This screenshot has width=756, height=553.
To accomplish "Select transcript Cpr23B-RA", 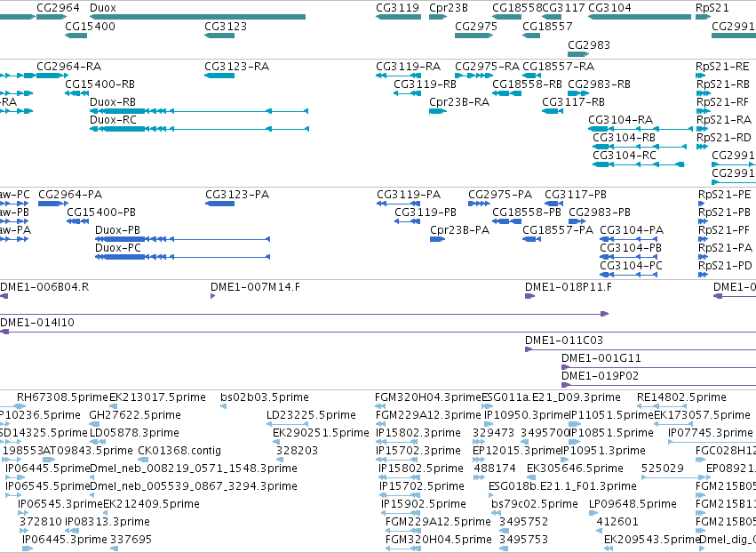I will pyautogui.click(x=438, y=111).
